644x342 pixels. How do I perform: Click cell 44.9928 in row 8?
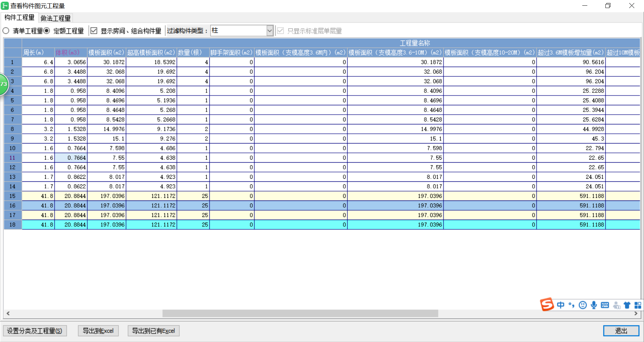tap(571, 129)
